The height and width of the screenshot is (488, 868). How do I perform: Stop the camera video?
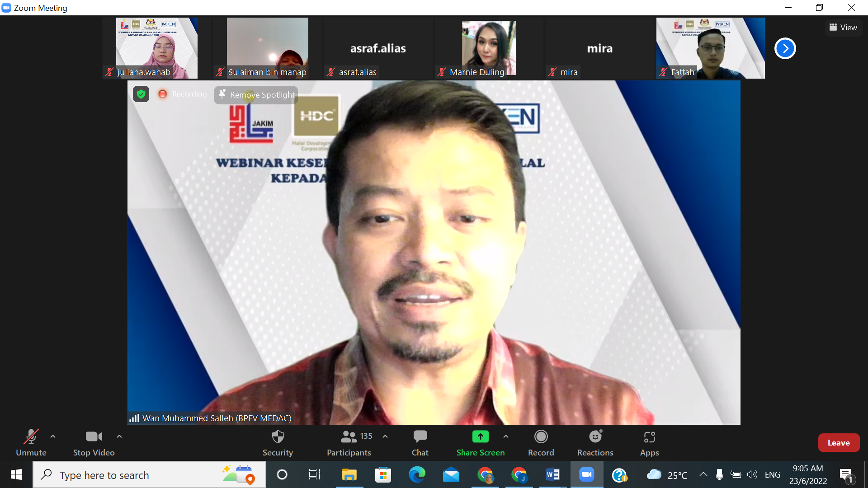tap(94, 442)
